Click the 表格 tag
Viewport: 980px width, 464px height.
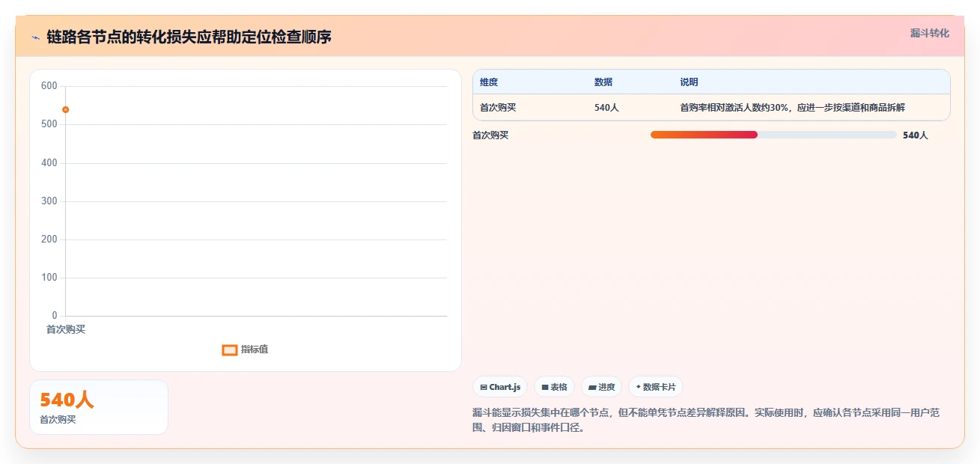pos(554,387)
